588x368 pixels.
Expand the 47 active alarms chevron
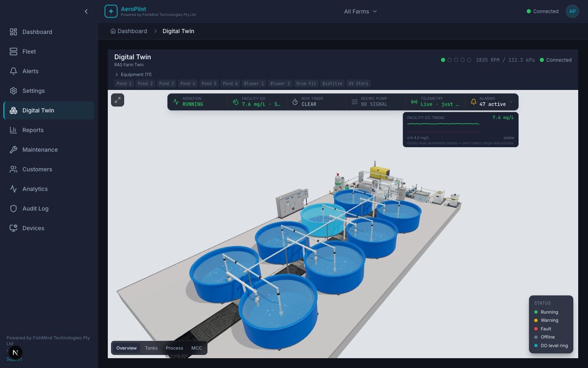511,102
